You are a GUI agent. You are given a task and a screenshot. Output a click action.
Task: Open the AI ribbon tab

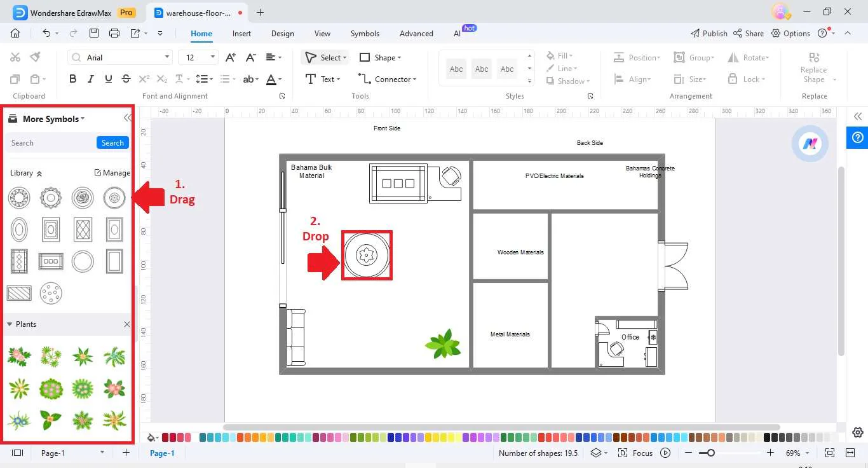tap(457, 34)
